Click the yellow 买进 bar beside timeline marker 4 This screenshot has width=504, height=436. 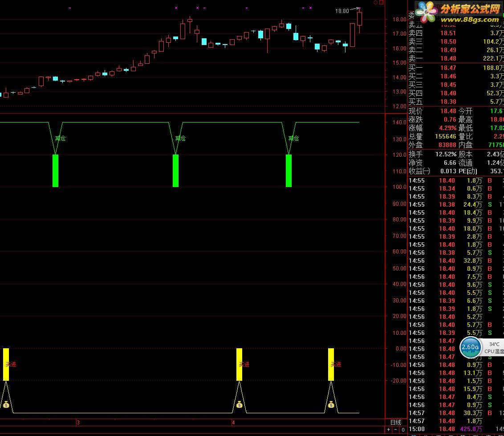[239, 364]
